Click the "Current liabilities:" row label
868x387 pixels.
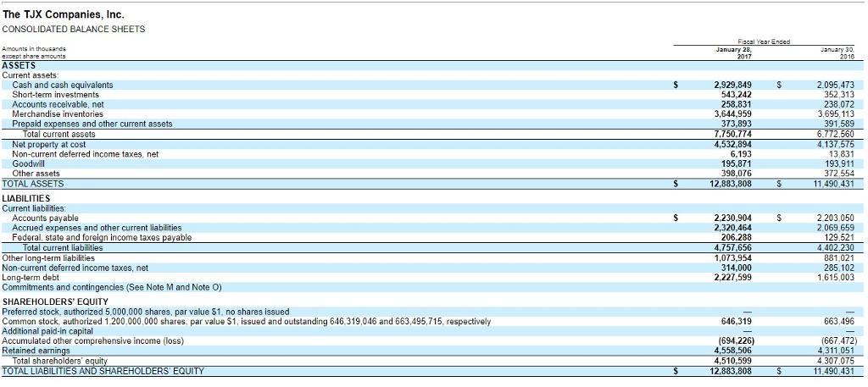coord(34,208)
